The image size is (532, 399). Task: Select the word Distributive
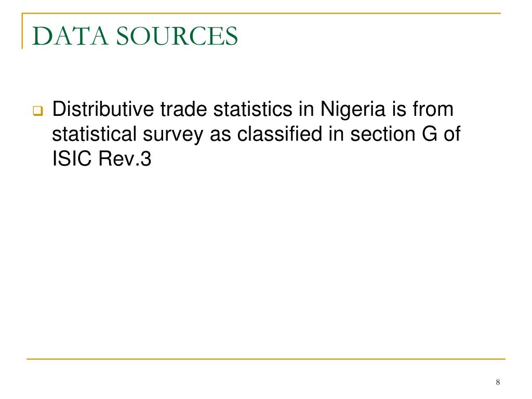[103, 109]
